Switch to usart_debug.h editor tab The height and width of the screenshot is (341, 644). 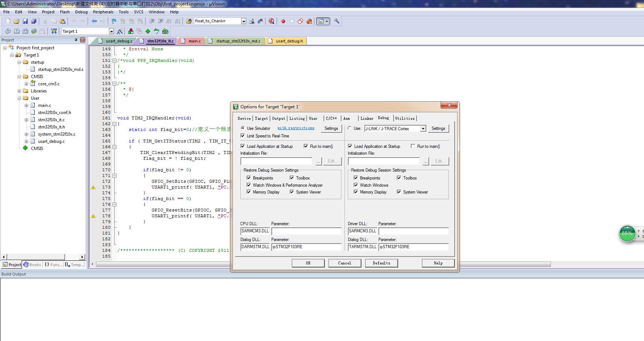coord(286,41)
